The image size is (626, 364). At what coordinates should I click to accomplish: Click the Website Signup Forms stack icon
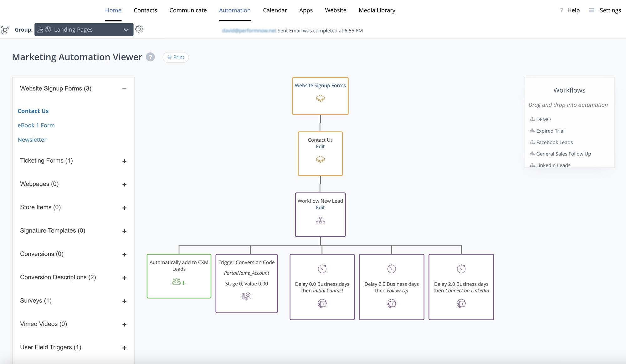coord(320,99)
